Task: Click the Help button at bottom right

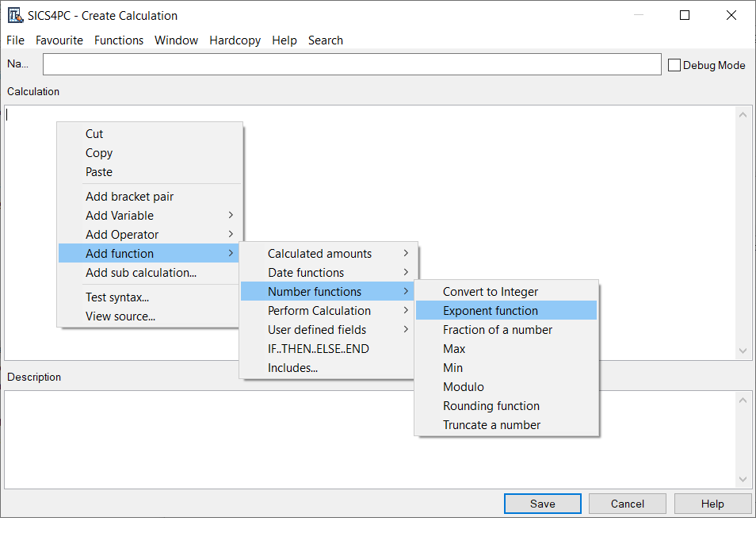Action: coord(712,504)
